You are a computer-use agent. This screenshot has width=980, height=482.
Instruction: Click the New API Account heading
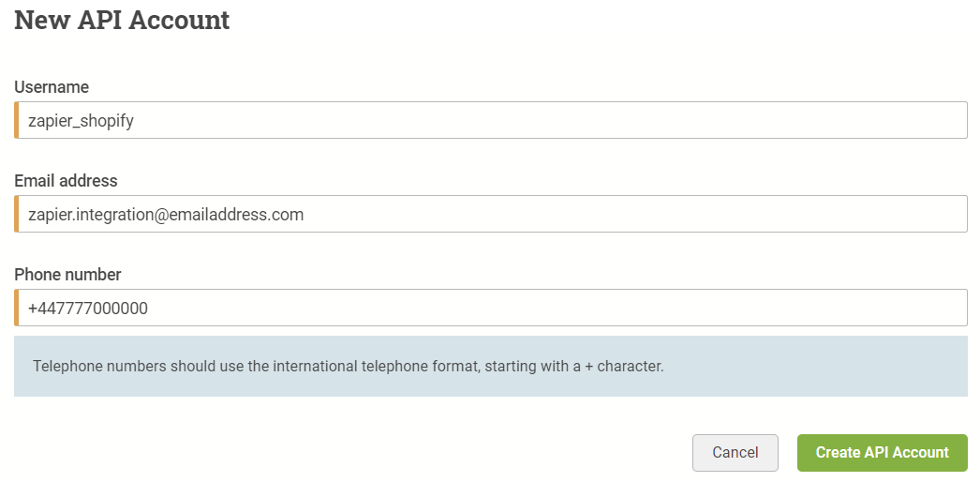(122, 20)
